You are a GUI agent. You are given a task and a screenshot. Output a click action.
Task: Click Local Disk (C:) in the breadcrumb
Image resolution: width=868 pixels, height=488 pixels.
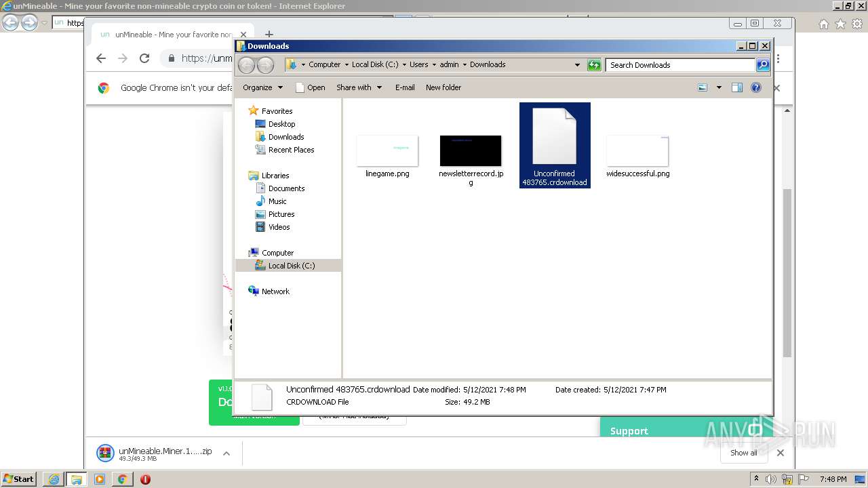[375, 65]
